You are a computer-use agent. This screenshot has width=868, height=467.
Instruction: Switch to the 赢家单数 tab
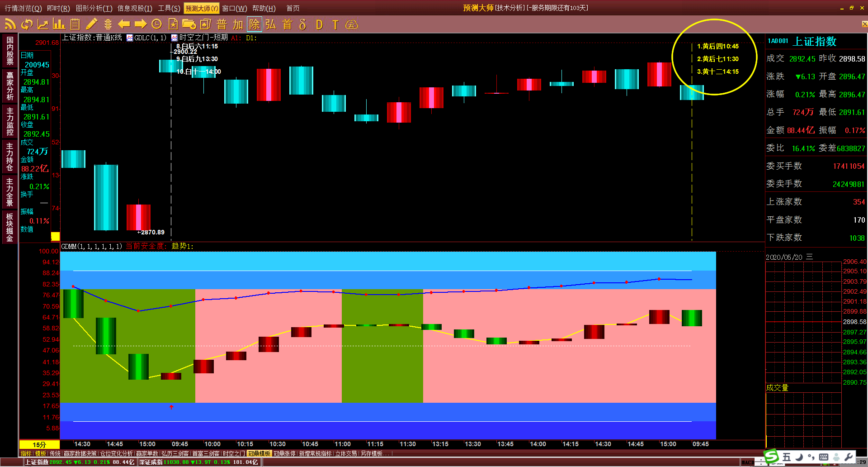tap(147, 453)
